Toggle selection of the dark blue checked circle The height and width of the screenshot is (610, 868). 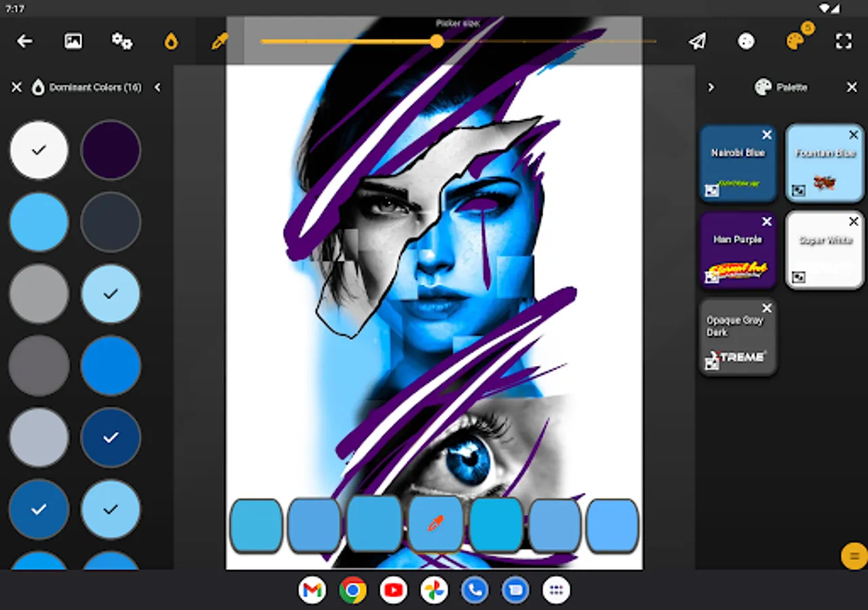(111, 438)
